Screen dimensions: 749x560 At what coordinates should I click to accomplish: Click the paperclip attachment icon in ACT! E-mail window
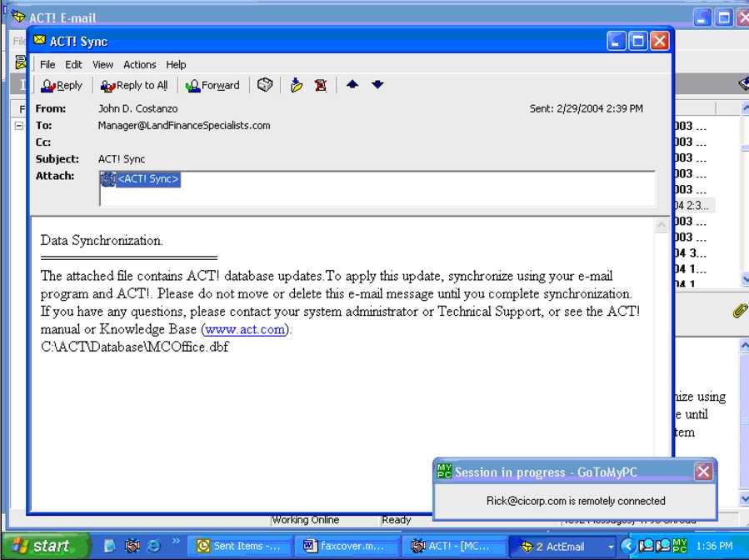coord(740,311)
